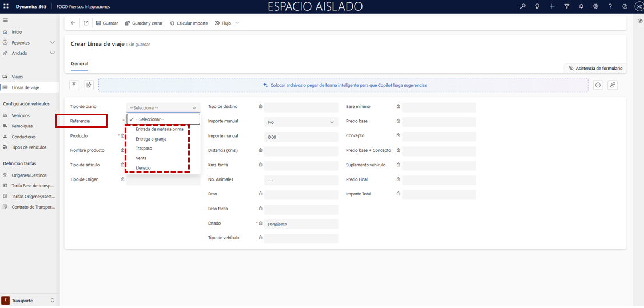
Task: Collapse the left navigation hamburger menu
Action: 6,20
